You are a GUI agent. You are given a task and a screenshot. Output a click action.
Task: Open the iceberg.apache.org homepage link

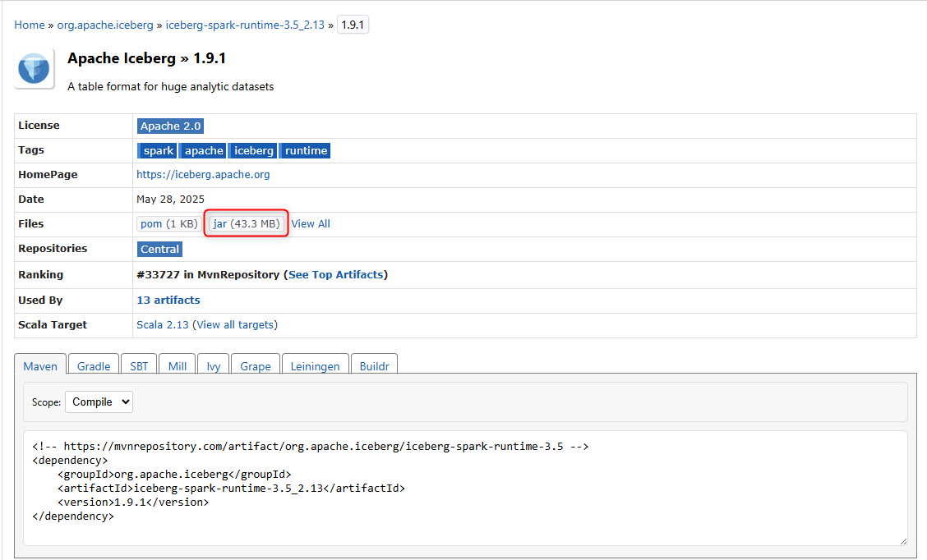[203, 174]
